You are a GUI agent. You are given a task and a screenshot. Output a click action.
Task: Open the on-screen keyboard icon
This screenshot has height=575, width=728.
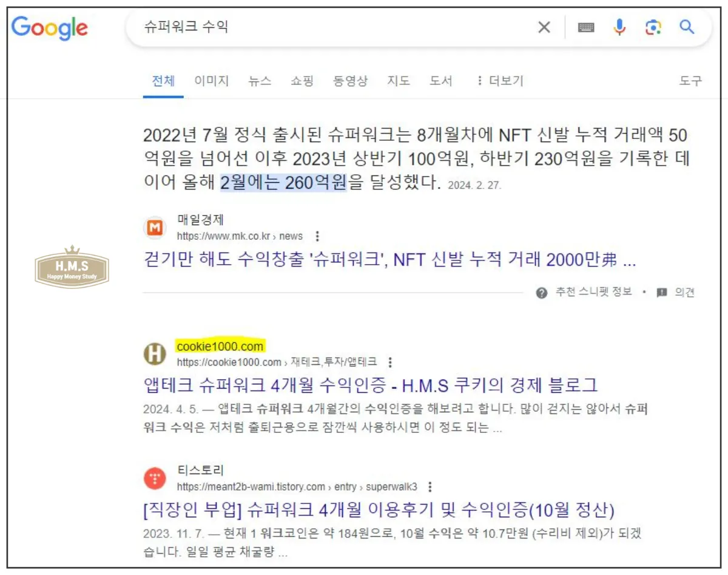point(586,27)
